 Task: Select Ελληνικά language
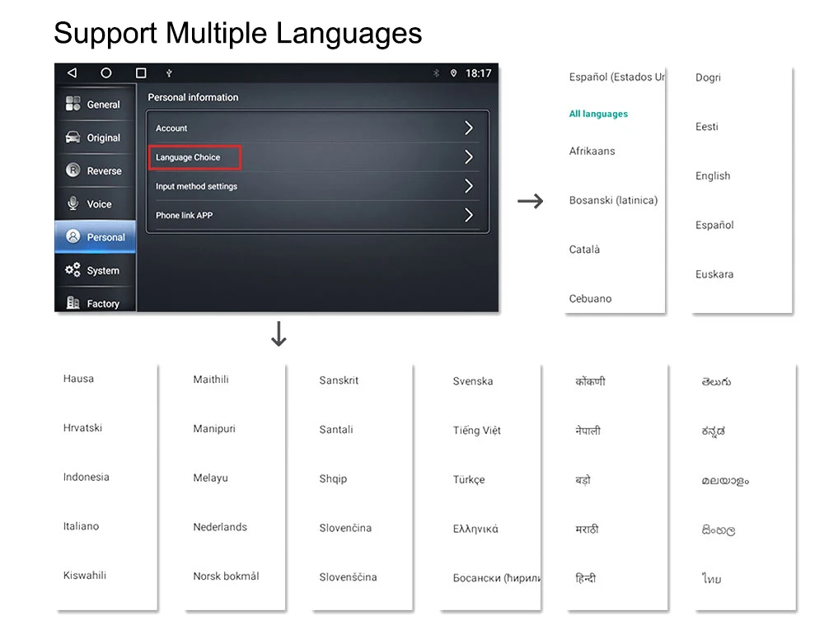point(475,529)
